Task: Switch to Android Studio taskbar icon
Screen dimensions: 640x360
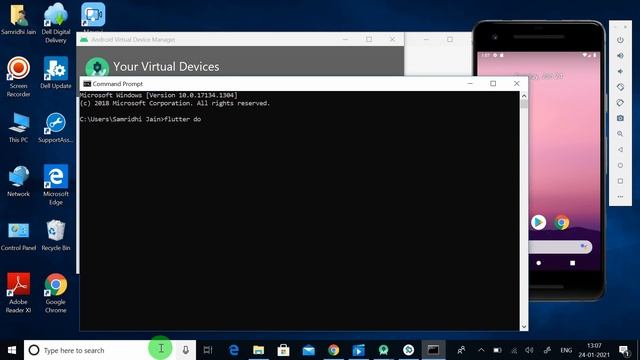Action: click(383, 350)
